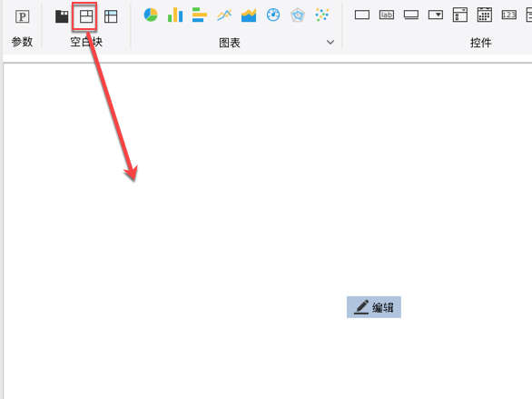The image size is (532, 399).
Task: Add a button widget
Action: (x=411, y=15)
